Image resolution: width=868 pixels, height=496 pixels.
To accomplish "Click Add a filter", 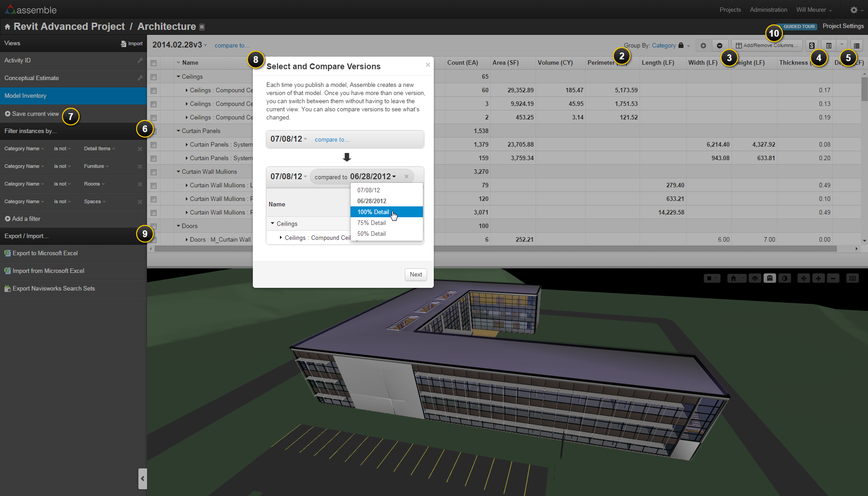I will (23, 219).
